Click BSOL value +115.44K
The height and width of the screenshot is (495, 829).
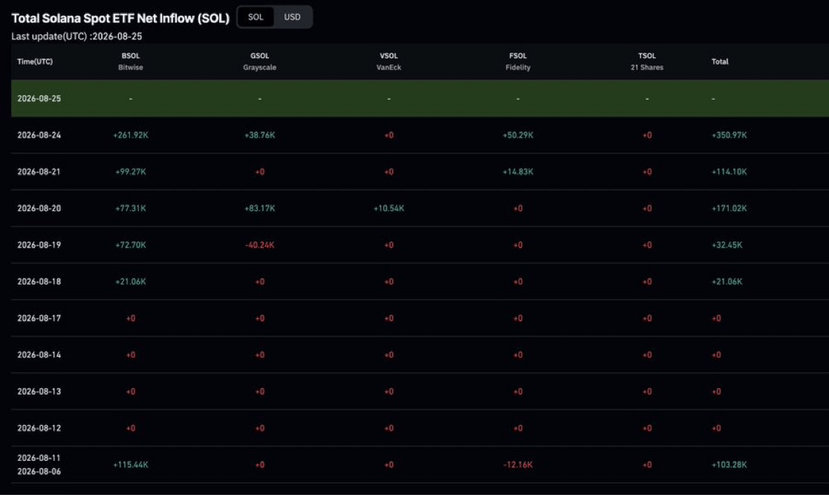click(x=131, y=464)
